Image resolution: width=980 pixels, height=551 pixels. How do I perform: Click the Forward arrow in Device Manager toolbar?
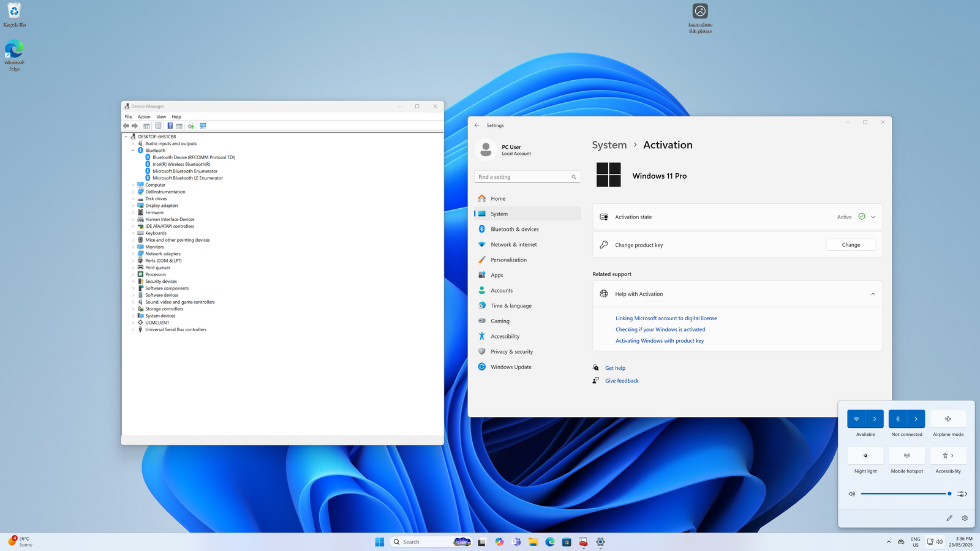pyautogui.click(x=135, y=126)
